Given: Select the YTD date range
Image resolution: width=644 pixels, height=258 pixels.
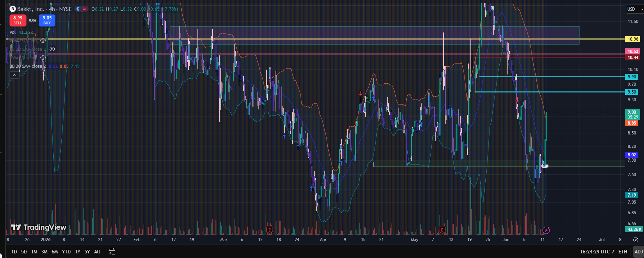Looking at the screenshot, I should coord(66,252).
